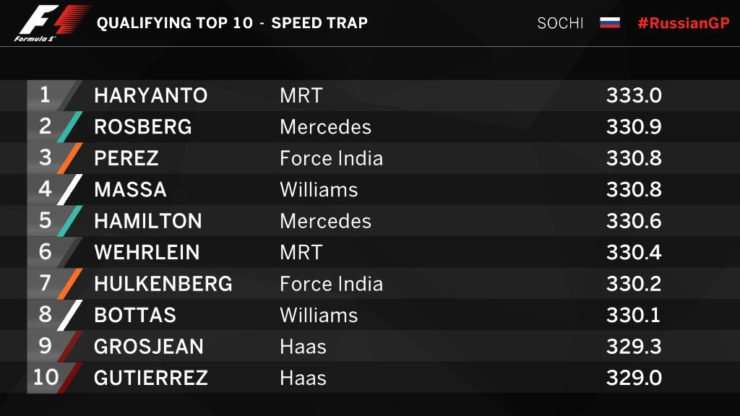
Task: Click the Qualifying Top 10 title
Action: 175,23
